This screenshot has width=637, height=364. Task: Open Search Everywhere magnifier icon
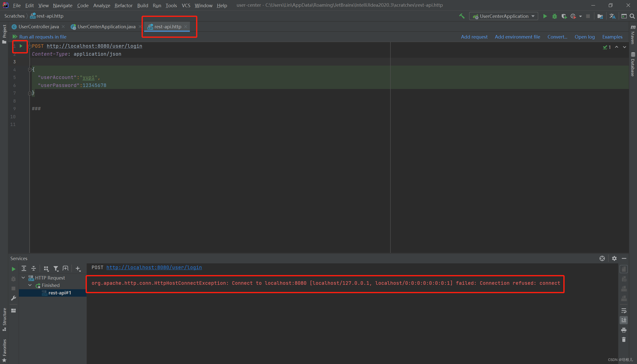coord(632,16)
